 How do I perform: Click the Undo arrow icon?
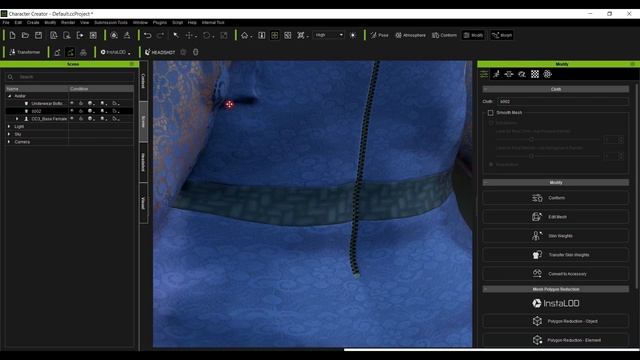coord(148,36)
